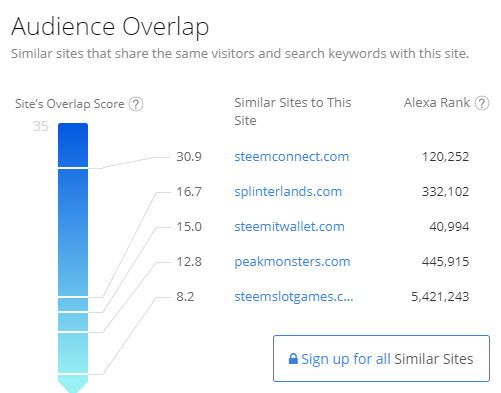This screenshot has width=501, height=393.
Task: Click Audience Overlap heading
Action: [x=110, y=27]
